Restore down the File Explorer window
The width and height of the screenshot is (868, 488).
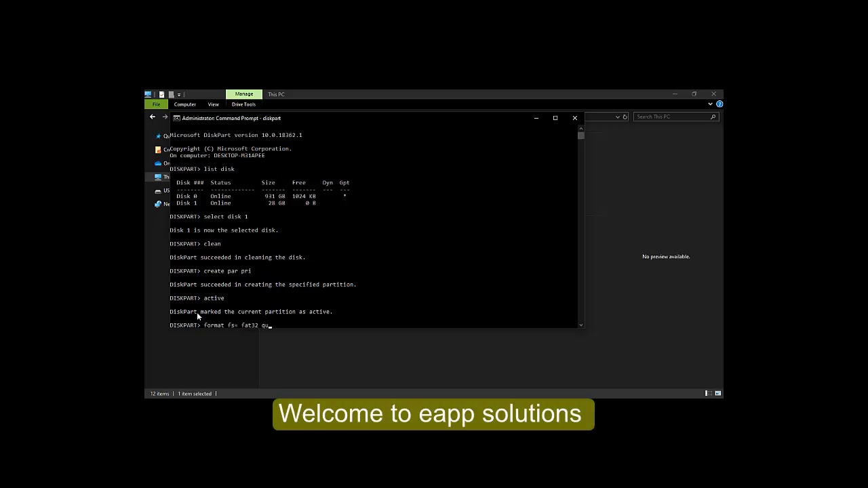click(694, 94)
